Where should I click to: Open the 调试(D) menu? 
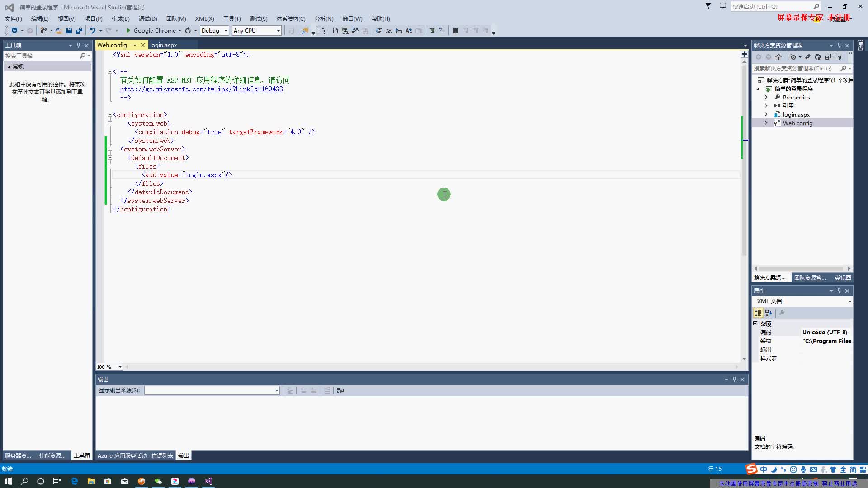[x=148, y=19]
